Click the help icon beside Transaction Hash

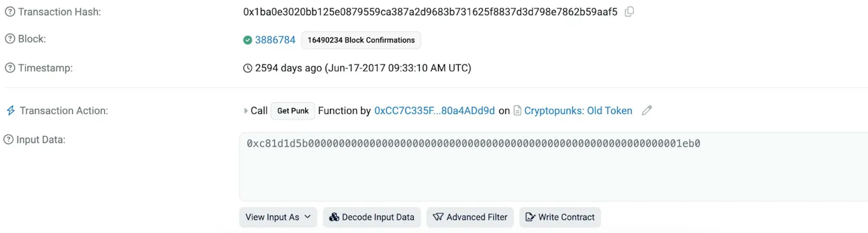click(10, 12)
